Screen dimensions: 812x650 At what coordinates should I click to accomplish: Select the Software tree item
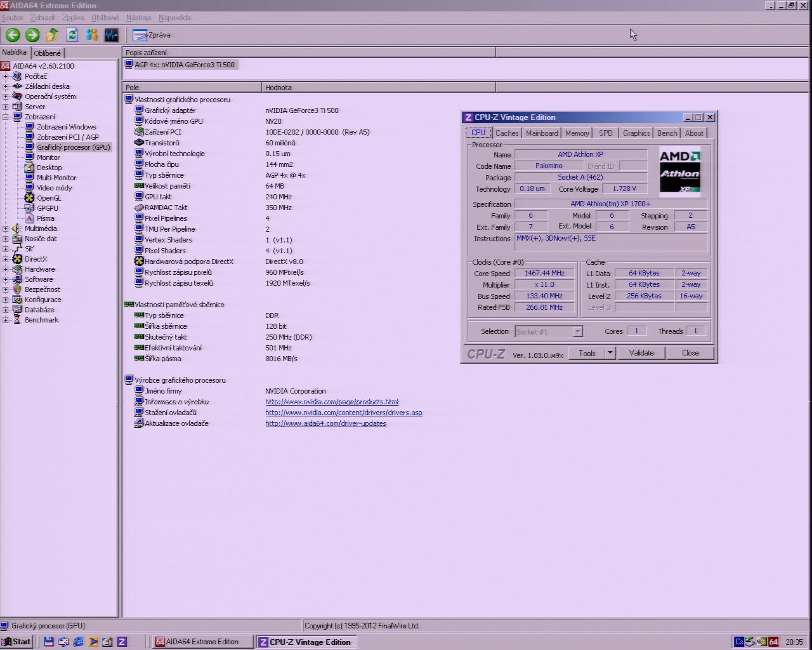[x=39, y=279]
